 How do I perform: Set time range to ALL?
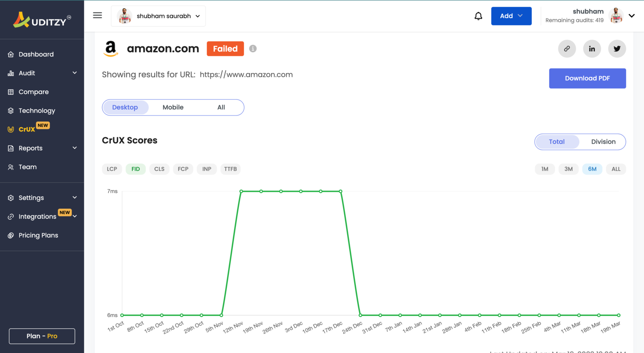616,169
